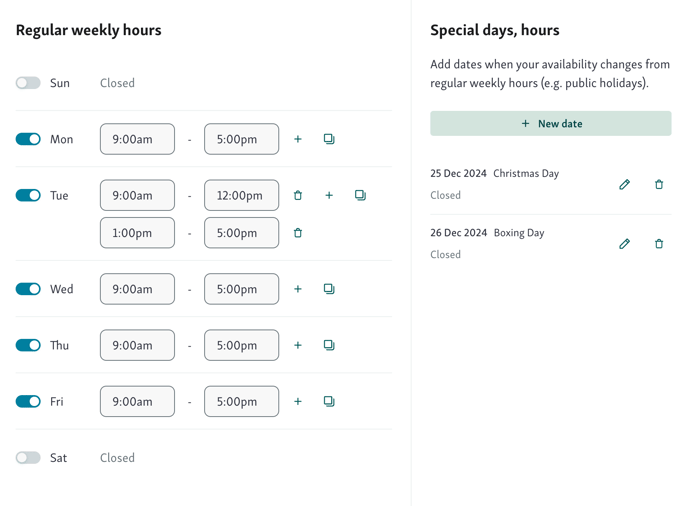The height and width of the screenshot is (506, 688).
Task: Delete the Christmas Day special date
Action: pos(659,184)
